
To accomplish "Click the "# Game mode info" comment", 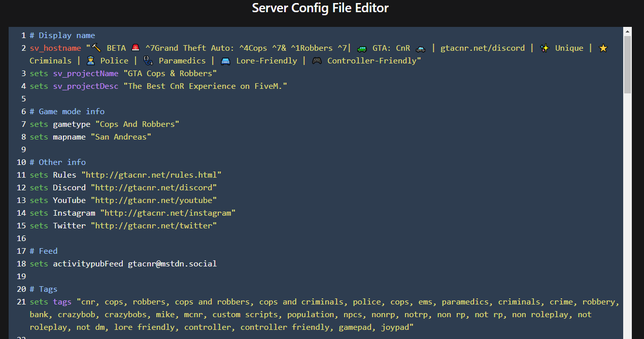I will point(67,112).
